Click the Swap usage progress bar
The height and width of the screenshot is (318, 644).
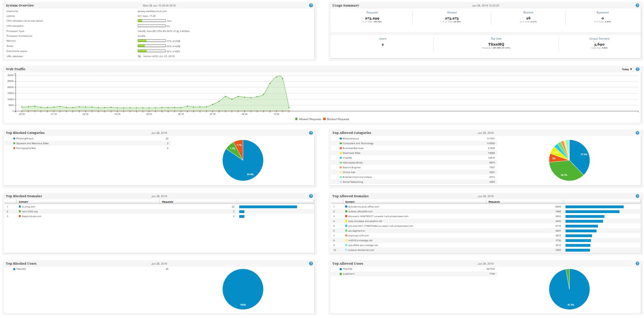(x=152, y=46)
